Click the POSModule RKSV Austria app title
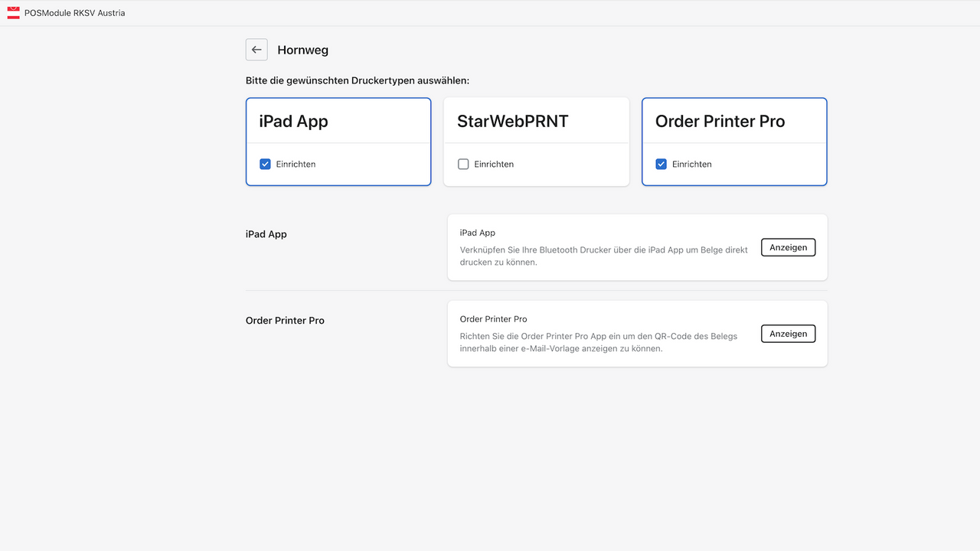 pos(74,13)
